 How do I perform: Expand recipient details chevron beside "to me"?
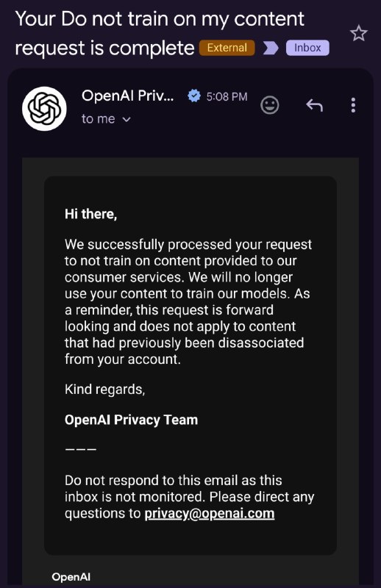pyautogui.click(x=127, y=119)
